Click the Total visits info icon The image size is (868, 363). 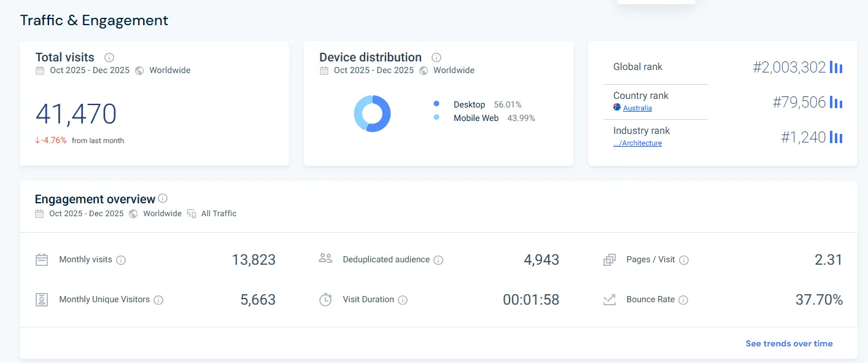[109, 57]
